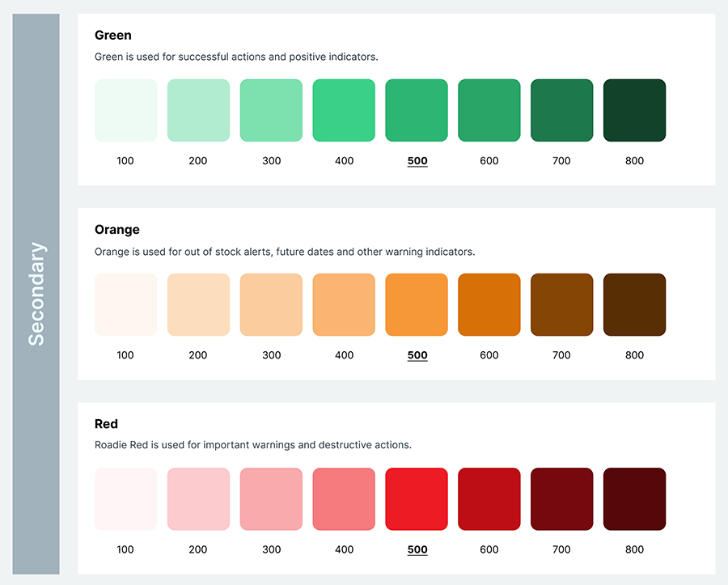Click the Orange section heading
This screenshot has width=728, height=585.
[x=117, y=230]
